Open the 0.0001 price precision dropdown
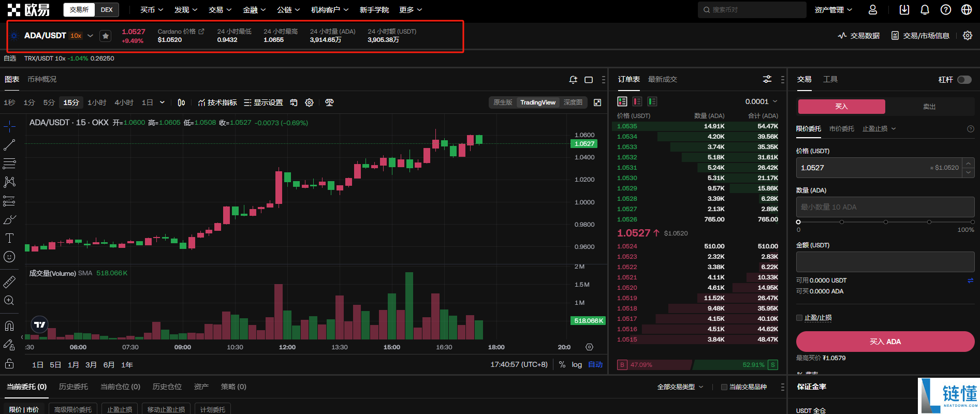Viewport: 980px width, 414px height. click(x=761, y=101)
